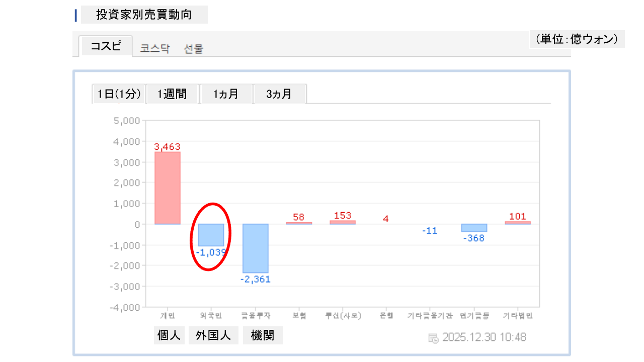
Task: Click the 2025.12.30 10:48 timestamp text
Action: (x=484, y=337)
